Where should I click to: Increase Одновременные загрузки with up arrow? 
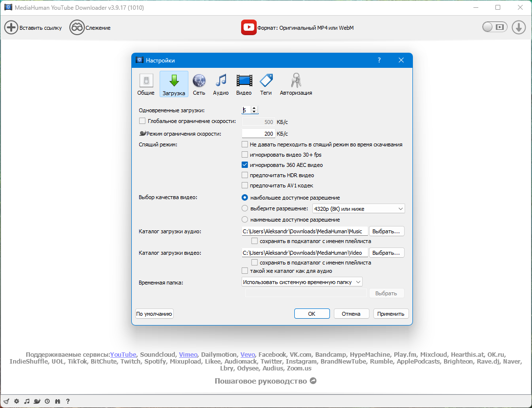click(254, 108)
